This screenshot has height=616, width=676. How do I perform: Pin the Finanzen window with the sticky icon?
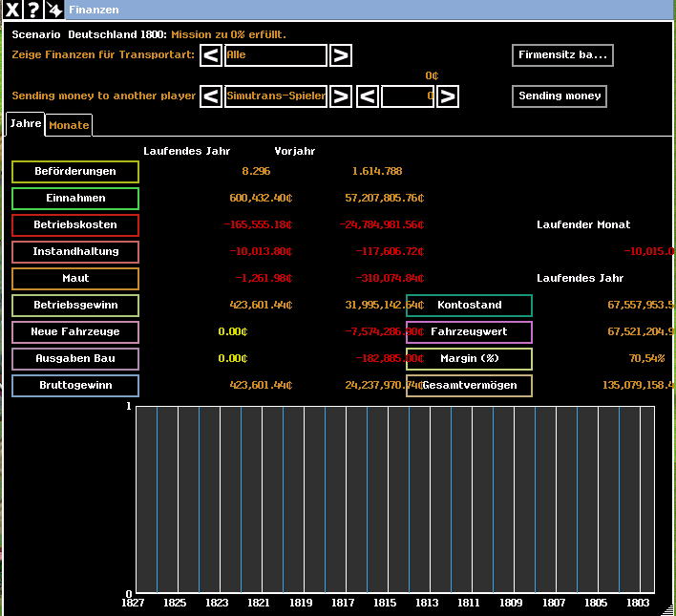[55, 10]
